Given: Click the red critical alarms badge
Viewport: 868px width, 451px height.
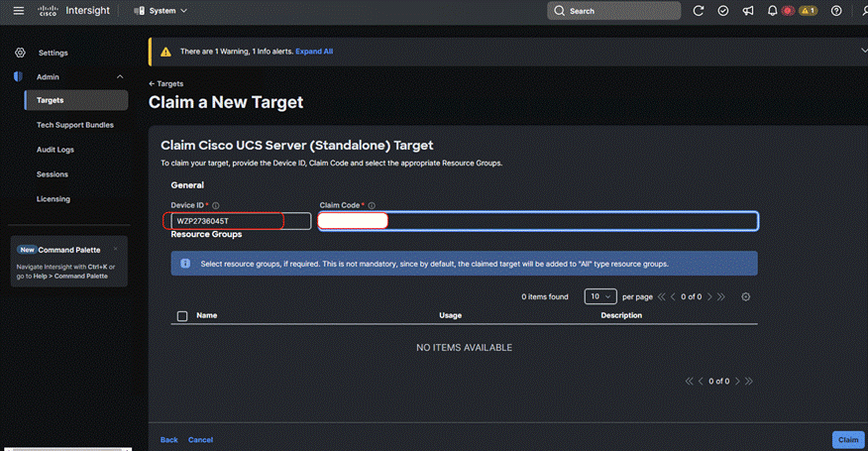Looking at the screenshot, I should tap(788, 11).
